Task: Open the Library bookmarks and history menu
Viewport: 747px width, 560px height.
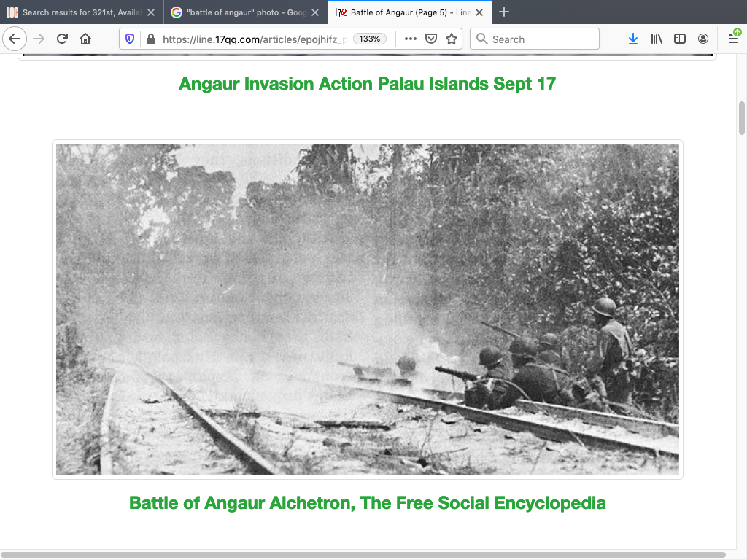Action: pyautogui.click(x=657, y=39)
